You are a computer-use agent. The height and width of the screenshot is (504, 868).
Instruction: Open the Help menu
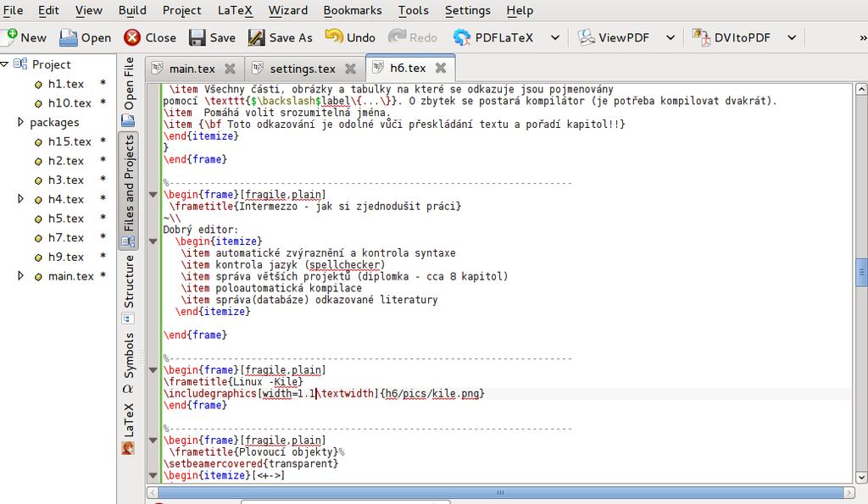(520, 10)
